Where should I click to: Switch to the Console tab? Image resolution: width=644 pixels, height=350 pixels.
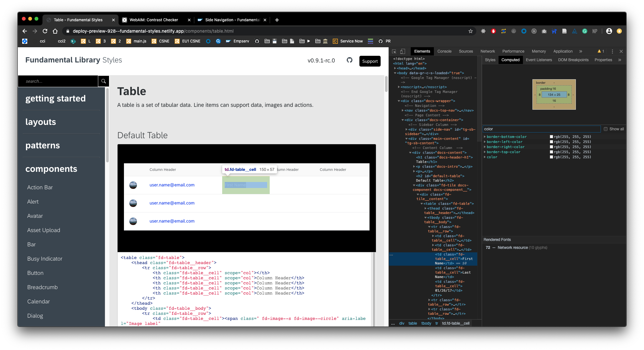(444, 51)
